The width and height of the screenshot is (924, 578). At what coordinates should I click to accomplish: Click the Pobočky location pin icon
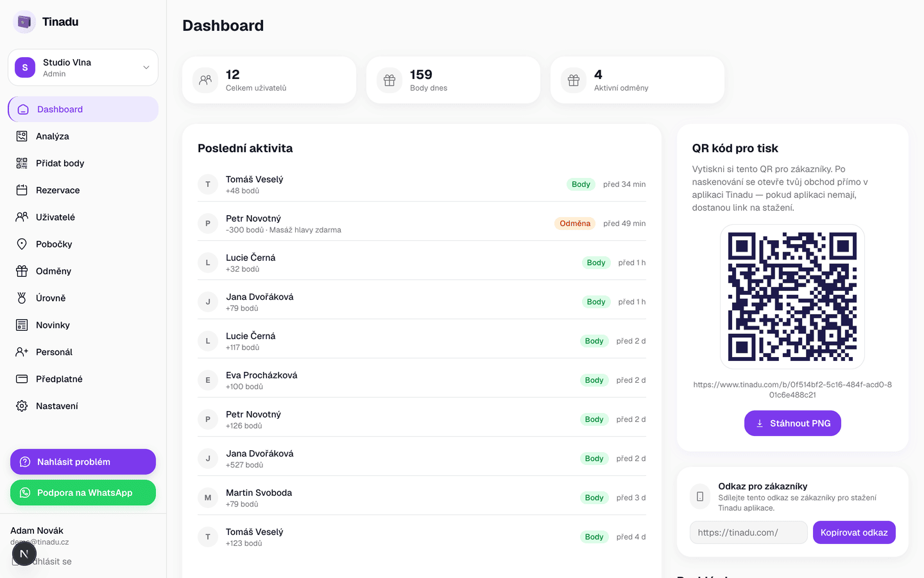click(x=22, y=244)
